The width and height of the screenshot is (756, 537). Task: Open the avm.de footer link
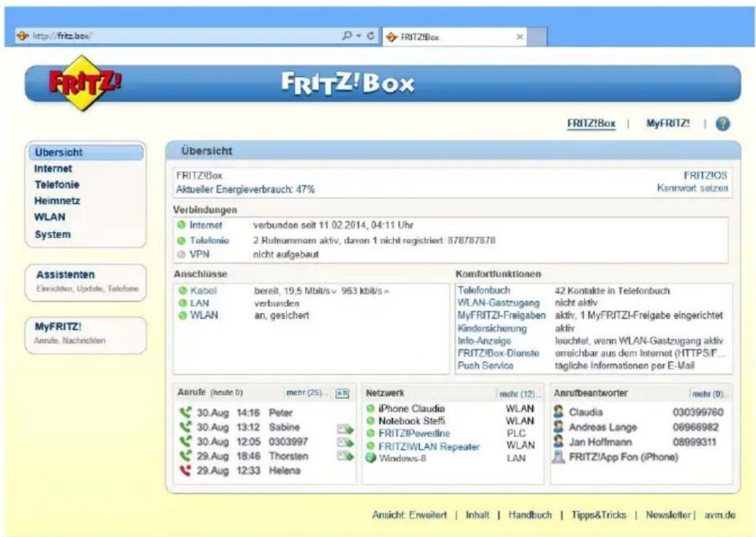pos(719,515)
